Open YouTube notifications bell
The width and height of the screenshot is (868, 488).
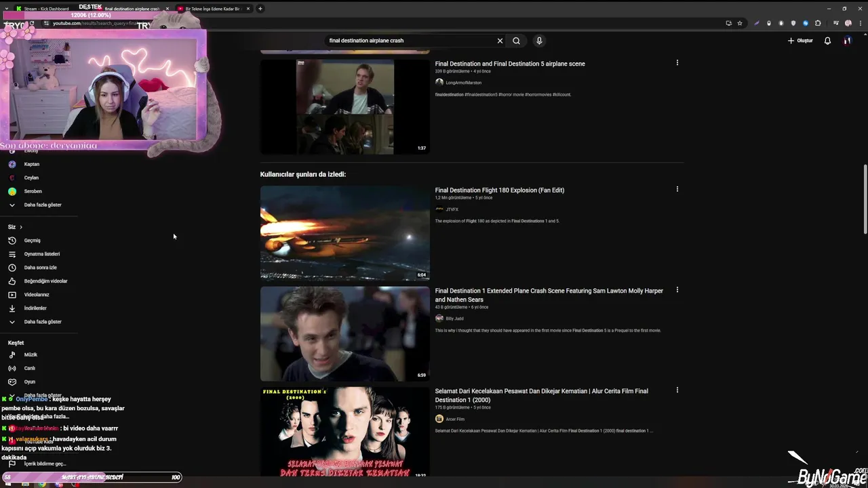(x=827, y=41)
